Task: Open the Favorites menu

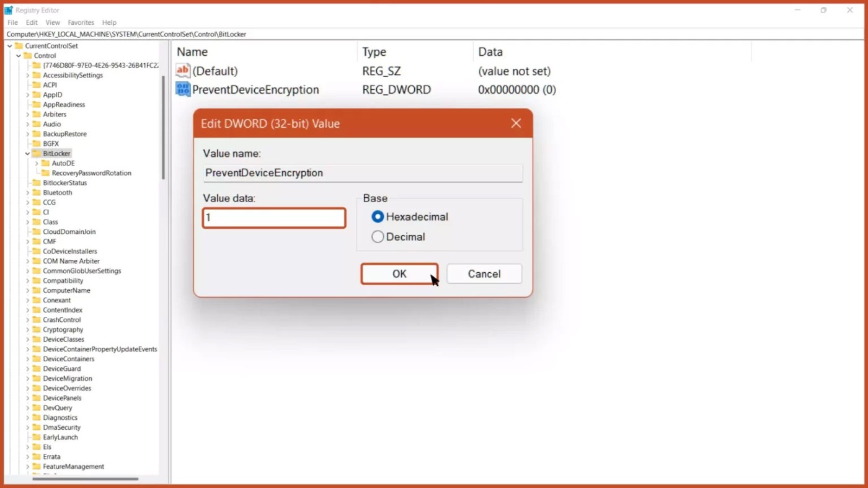Action: point(81,22)
